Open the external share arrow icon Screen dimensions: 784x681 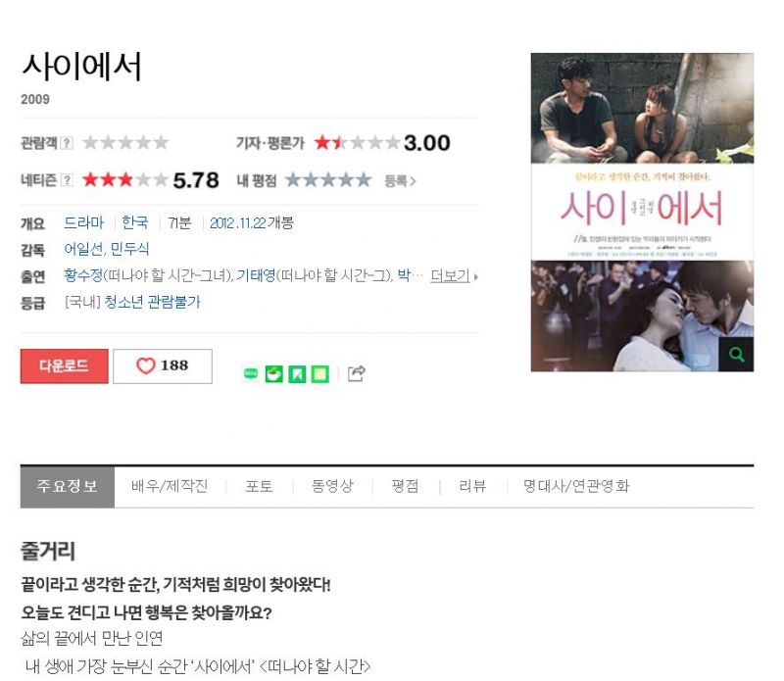point(357,373)
